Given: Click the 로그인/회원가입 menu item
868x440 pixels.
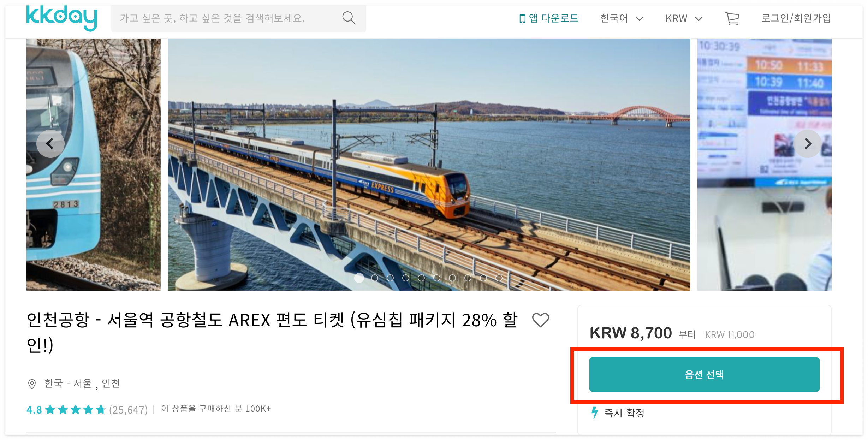Looking at the screenshot, I should point(796,18).
